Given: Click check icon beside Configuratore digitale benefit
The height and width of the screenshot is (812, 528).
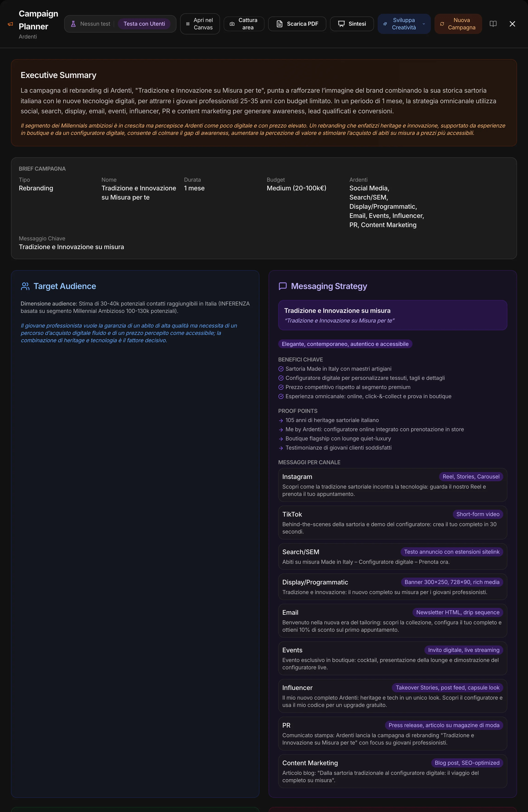Looking at the screenshot, I should (x=281, y=378).
